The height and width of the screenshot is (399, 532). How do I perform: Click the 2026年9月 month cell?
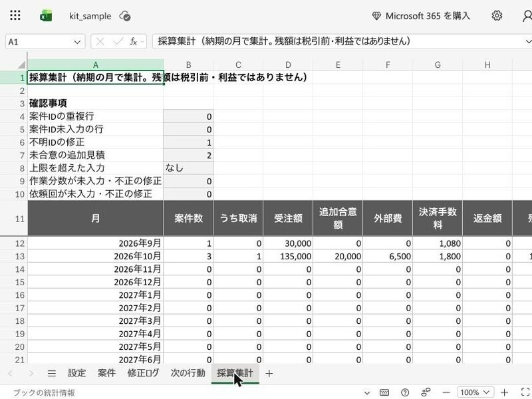(x=95, y=243)
